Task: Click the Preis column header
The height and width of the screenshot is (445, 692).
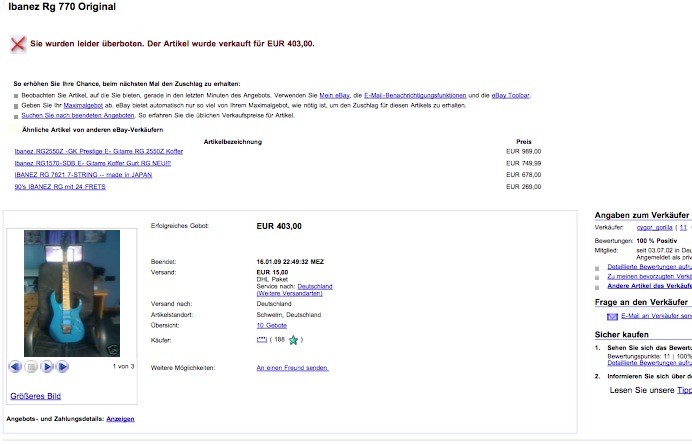Action: point(524,142)
